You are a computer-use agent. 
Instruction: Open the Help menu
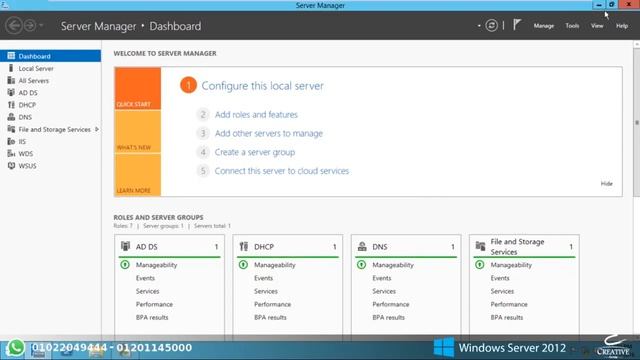[622, 26]
